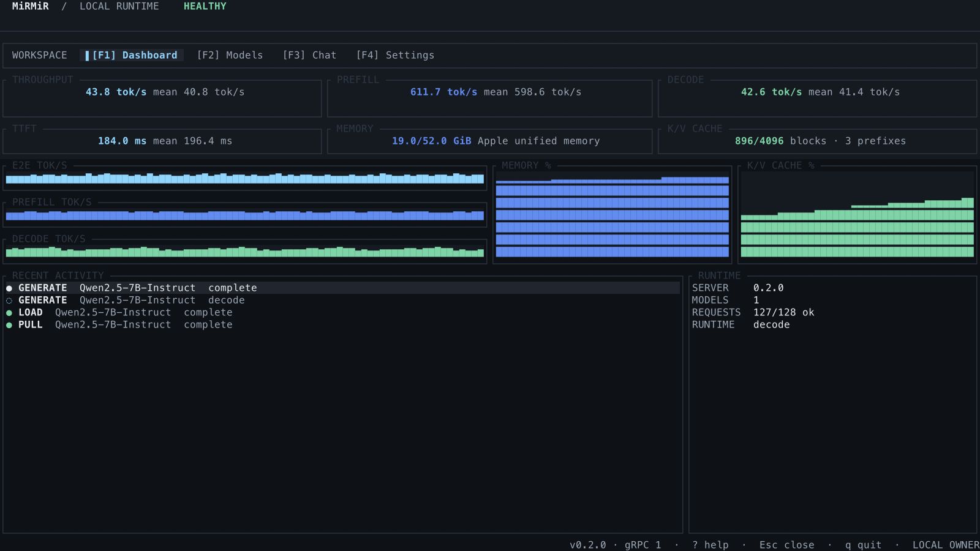
Task: Click the TTFT panel title
Action: click(x=24, y=129)
